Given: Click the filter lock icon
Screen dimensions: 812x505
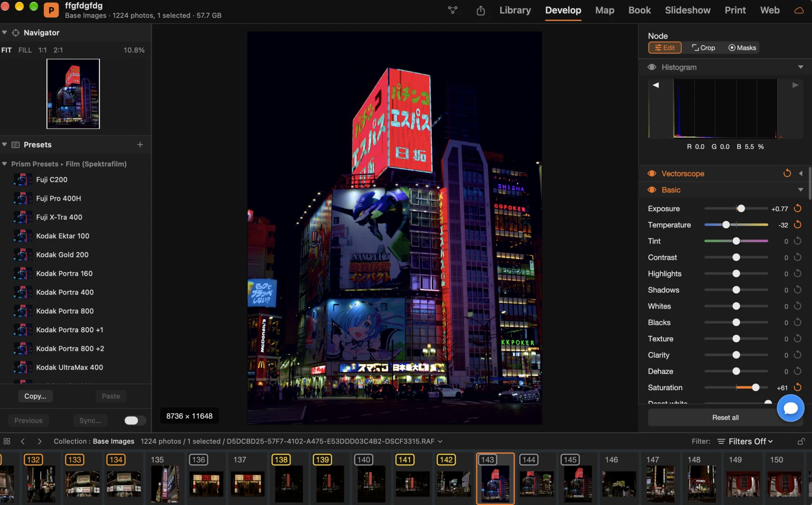Looking at the screenshot, I should coord(801,441).
